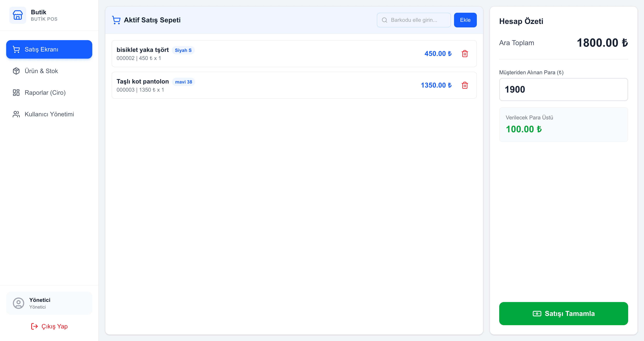Screen dimensions: 644x341
Task: Go to Raporlar (Ciro) section
Action: click(x=49, y=93)
